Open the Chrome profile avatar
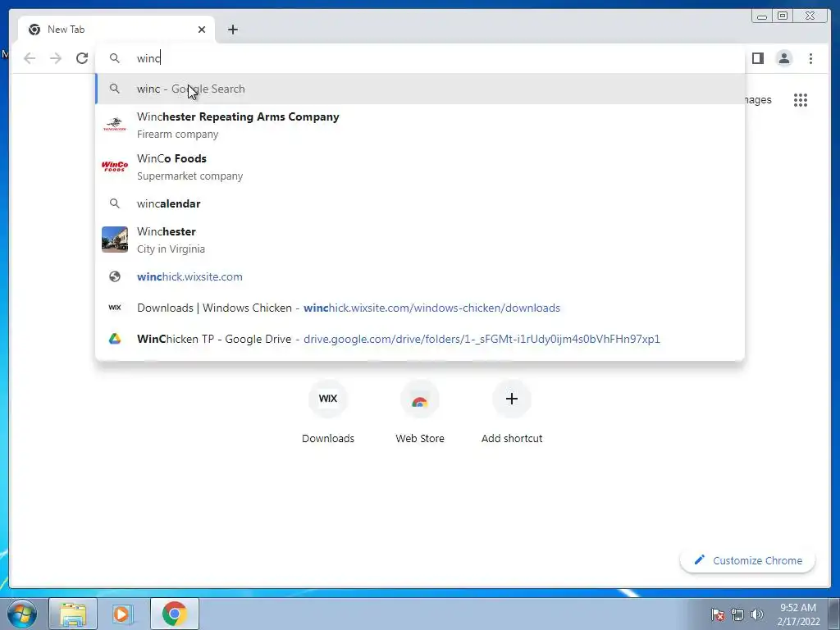The width and height of the screenshot is (840, 630). [x=784, y=58]
